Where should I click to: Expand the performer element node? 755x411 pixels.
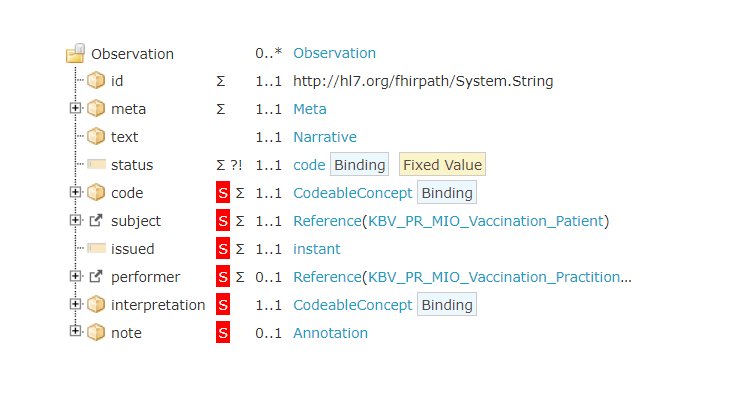pyautogui.click(x=76, y=276)
